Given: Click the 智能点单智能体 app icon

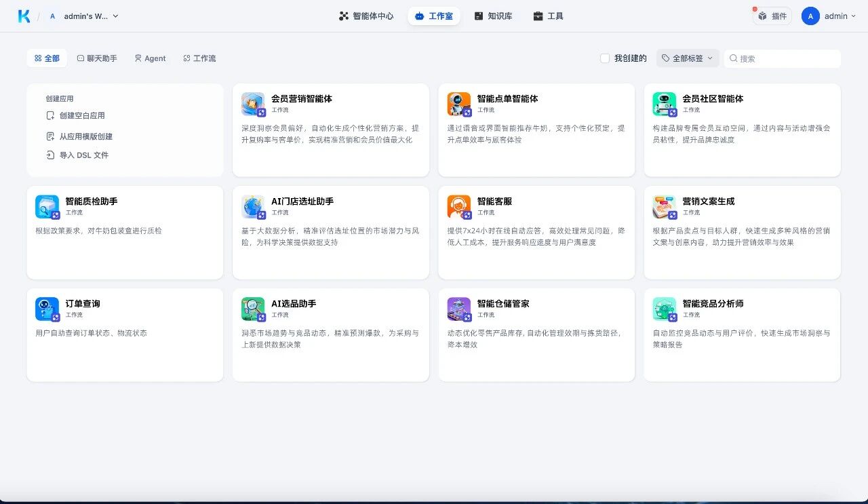Looking at the screenshot, I should 458,103.
